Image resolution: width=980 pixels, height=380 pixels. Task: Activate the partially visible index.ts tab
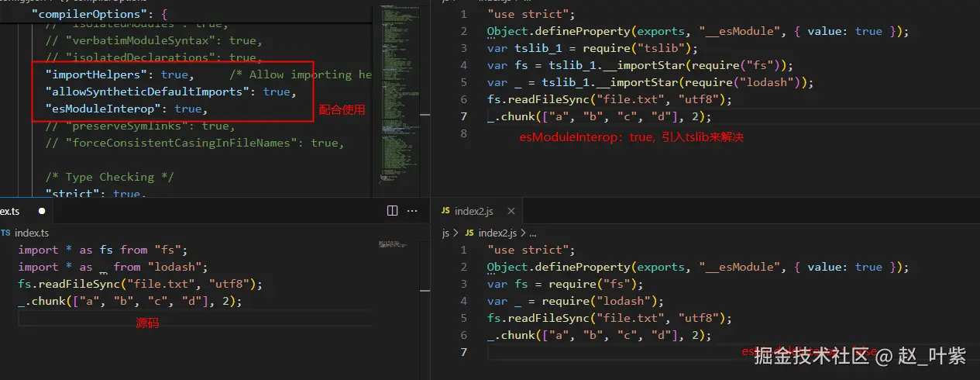click(25, 211)
